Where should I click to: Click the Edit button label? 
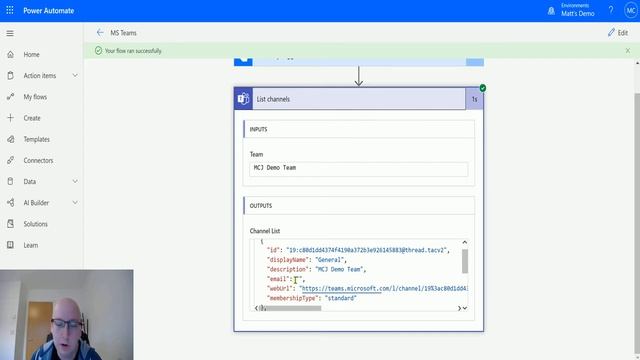(x=623, y=33)
